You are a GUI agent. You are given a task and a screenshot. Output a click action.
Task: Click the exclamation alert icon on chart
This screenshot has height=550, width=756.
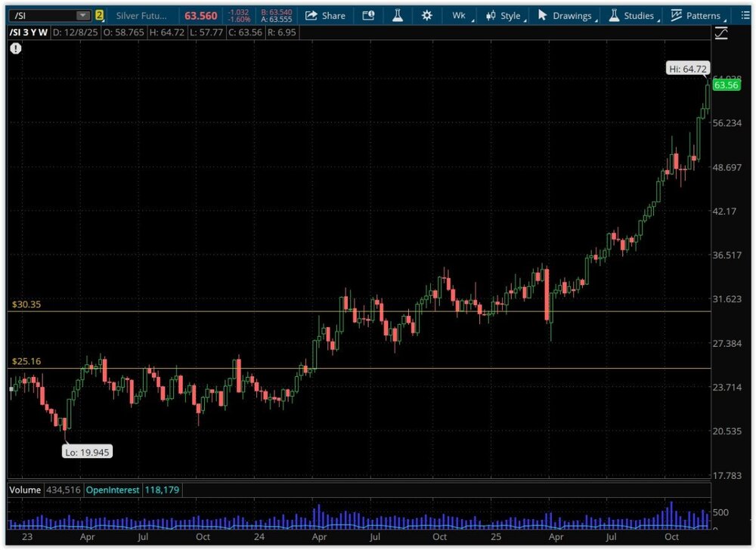[x=16, y=48]
